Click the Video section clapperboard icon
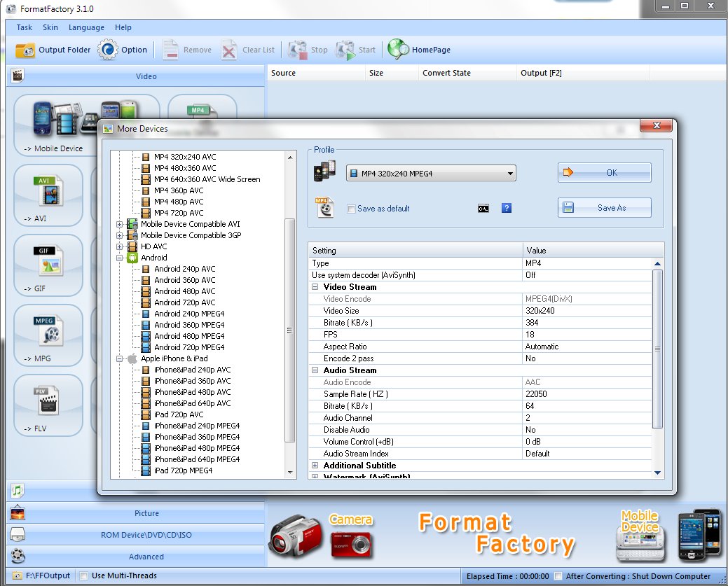The image size is (728, 586). point(18,76)
